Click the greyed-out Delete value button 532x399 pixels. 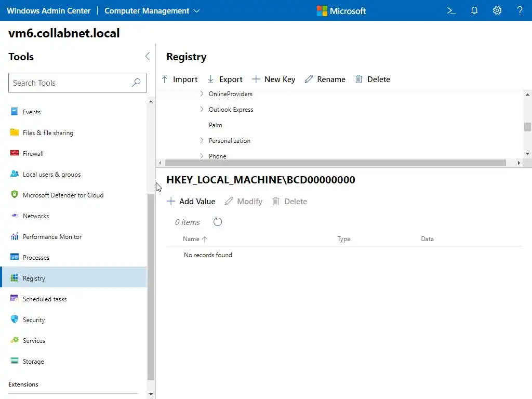point(290,201)
